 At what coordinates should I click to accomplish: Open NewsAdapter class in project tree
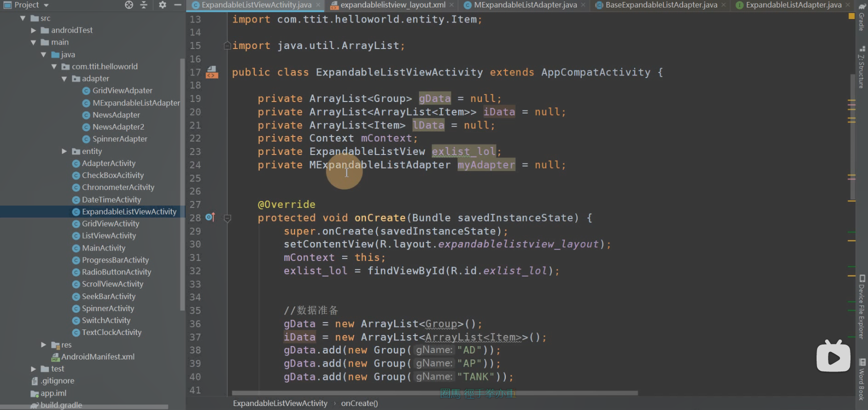111,114
